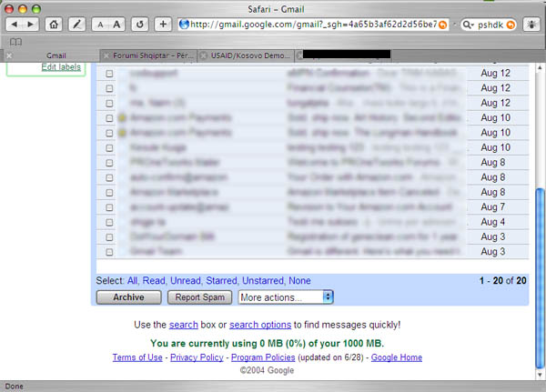Click star on second Amazon Payments message
This screenshot has height=392, width=546.
[122, 133]
